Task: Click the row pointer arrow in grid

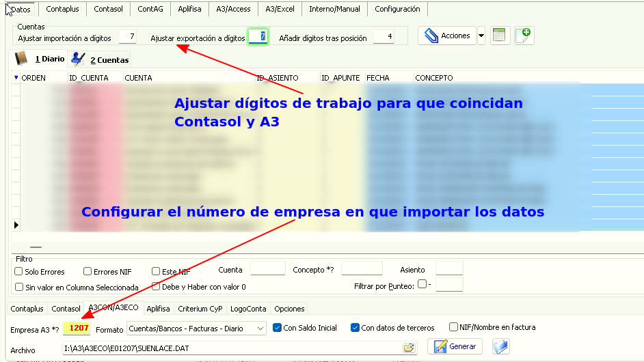Action: (x=16, y=225)
